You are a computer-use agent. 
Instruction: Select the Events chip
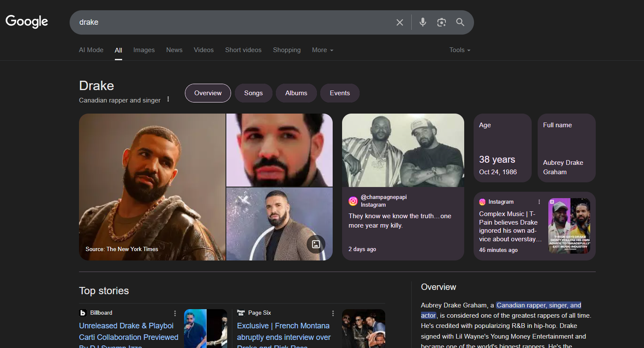(340, 93)
